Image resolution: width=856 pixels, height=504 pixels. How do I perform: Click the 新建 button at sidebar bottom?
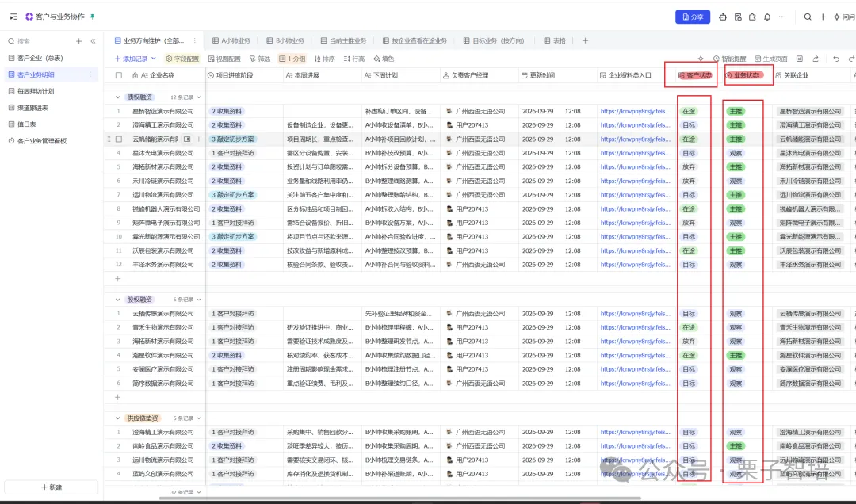point(52,487)
